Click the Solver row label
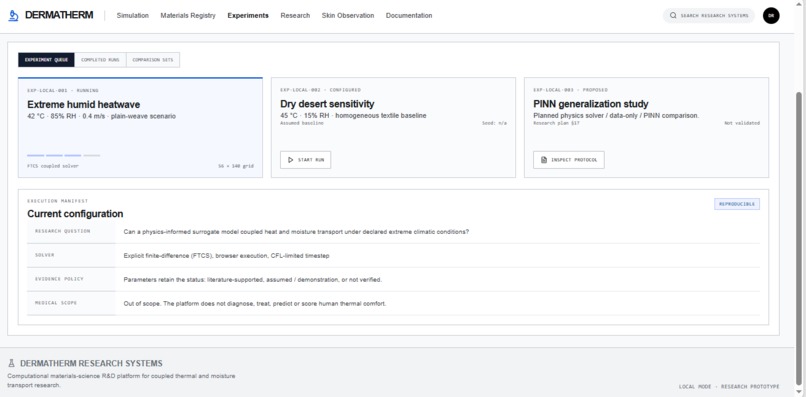806x397 pixels. coord(45,255)
